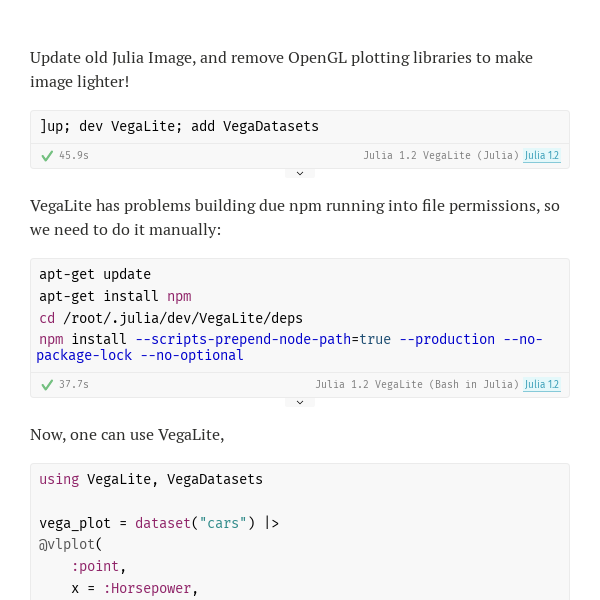This screenshot has width=600, height=600.
Task: Click the ':point,' code line
Action: (x=98, y=566)
